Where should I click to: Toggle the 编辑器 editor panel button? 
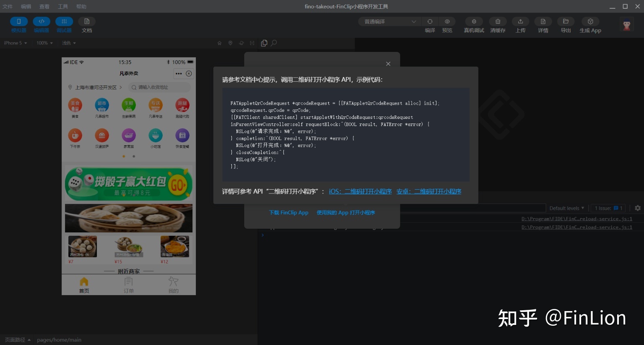coord(42,21)
